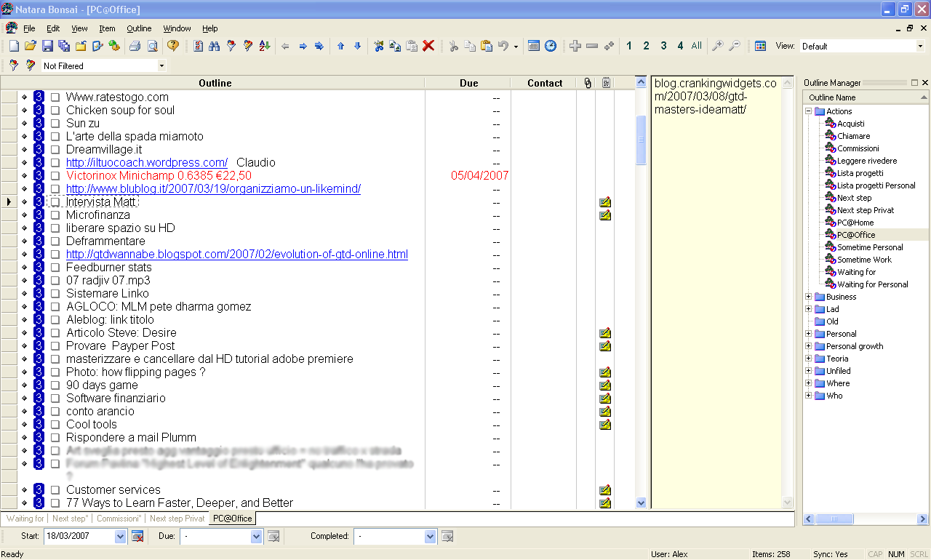Save the current outline
Image resolution: width=931 pixels, height=560 pixels.
coord(47,46)
